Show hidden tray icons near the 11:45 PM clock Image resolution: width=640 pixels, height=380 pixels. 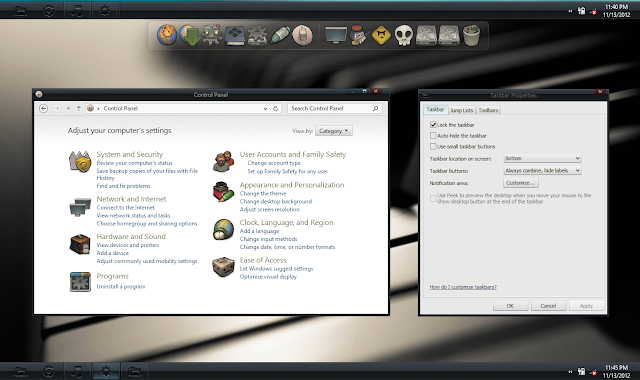pyautogui.click(x=570, y=372)
